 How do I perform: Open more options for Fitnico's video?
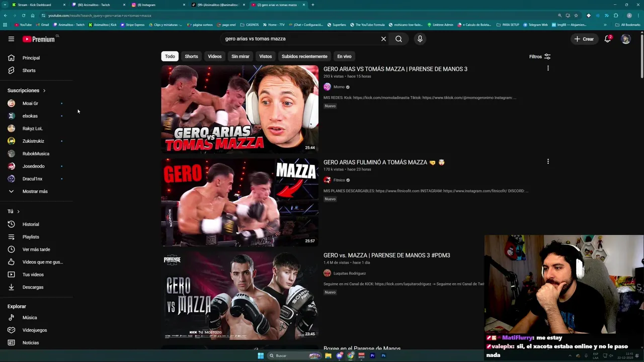point(548,161)
